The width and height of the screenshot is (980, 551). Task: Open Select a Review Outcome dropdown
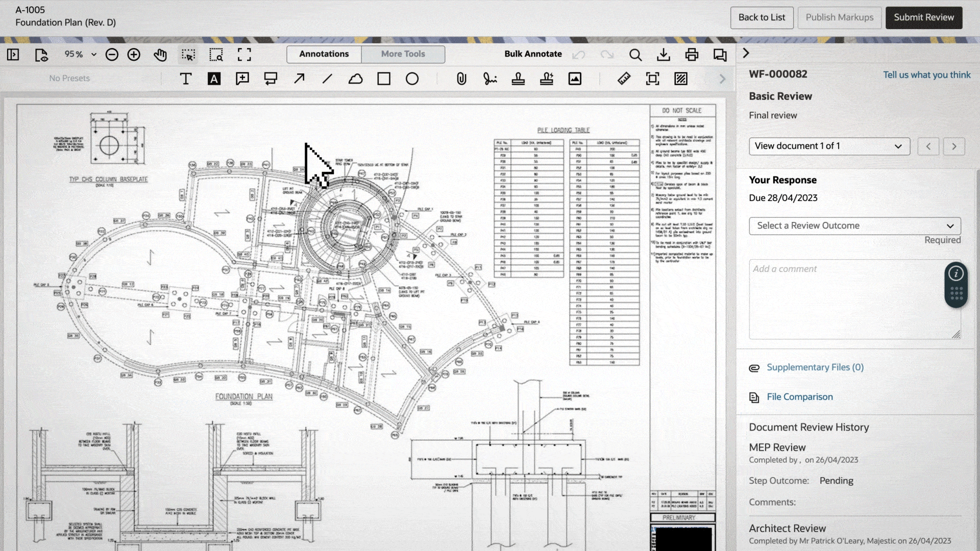[x=854, y=226]
